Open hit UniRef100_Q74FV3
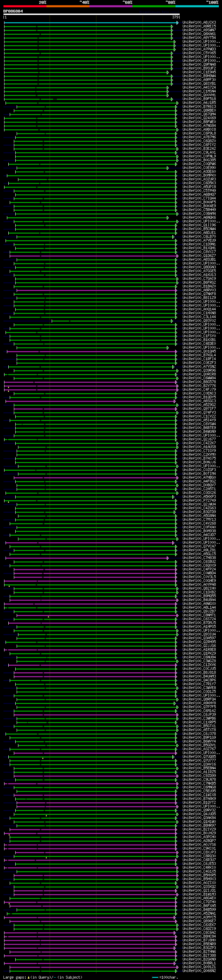Image resolution: width=222 pixels, height=980 pixels. [x=199, y=412]
